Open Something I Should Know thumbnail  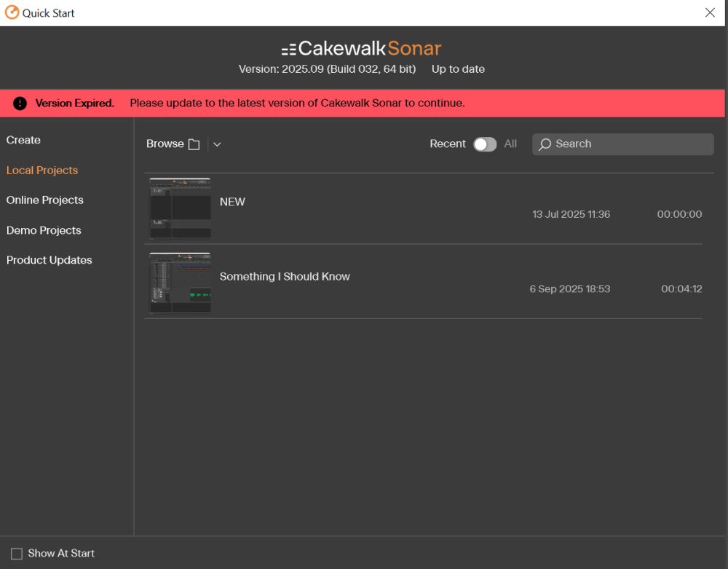point(180,283)
